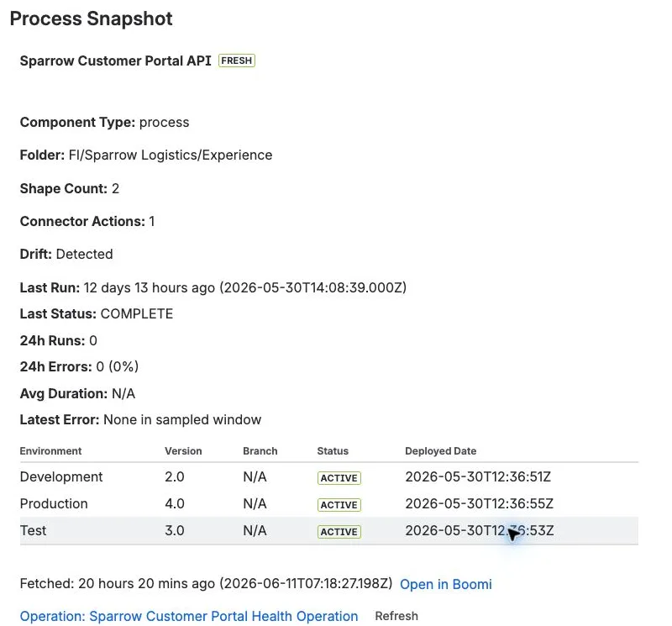Select the Production environment row cell
This screenshot has height=626, width=672.
point(54,504)
